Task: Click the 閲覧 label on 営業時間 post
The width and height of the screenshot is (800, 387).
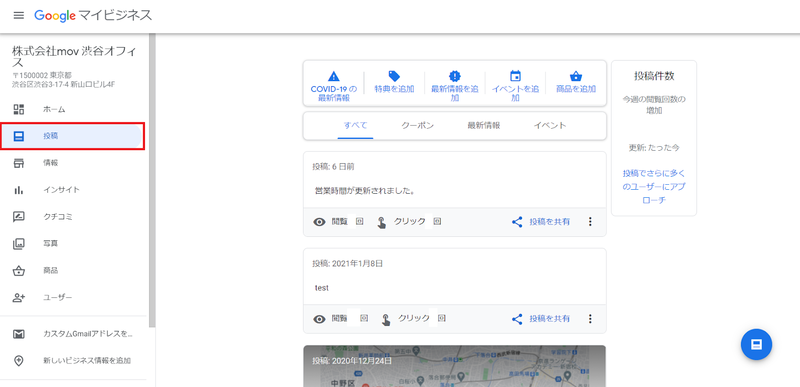Action: 339,222
